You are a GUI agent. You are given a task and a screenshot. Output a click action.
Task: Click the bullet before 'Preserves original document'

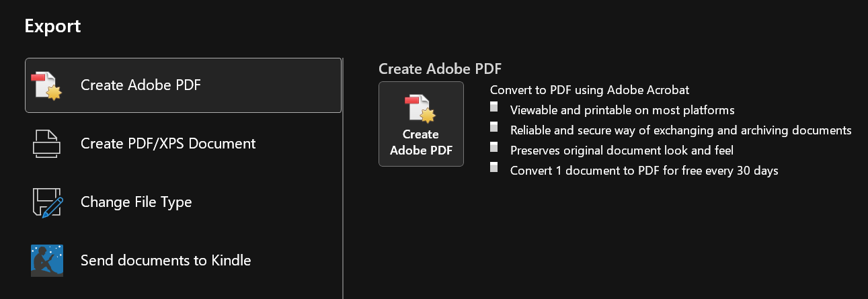click(494, 147)
